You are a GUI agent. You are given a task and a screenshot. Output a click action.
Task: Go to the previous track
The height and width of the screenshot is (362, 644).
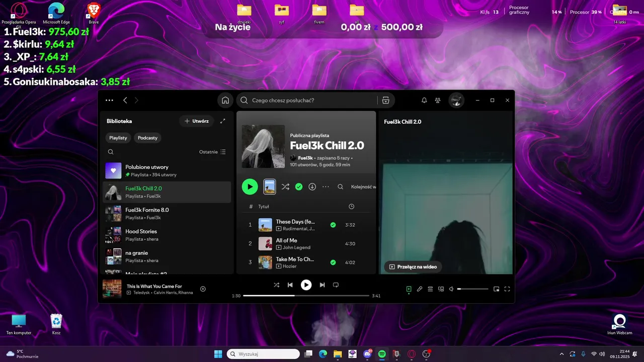coord(290,285)
